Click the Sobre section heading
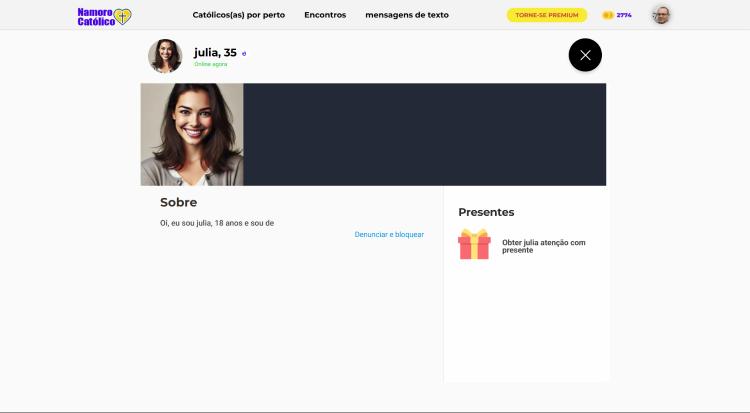The width and height of the screenshot is (750, 413). coord(178,202)
